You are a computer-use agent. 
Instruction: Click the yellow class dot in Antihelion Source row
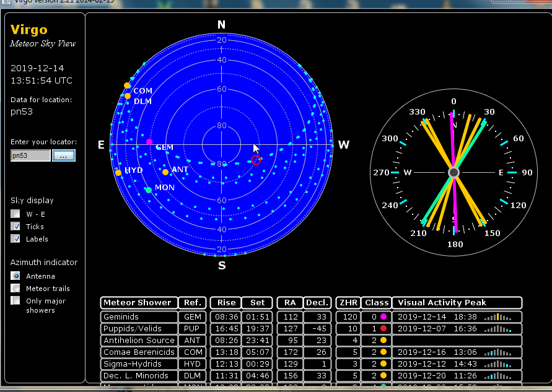[x=383, y=340]
